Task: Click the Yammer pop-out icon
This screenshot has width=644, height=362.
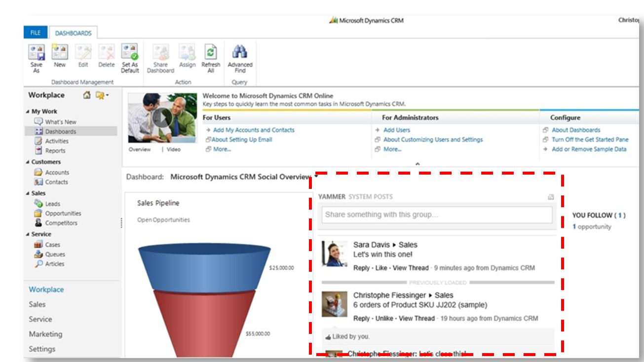Action: (x=551, y=197)
